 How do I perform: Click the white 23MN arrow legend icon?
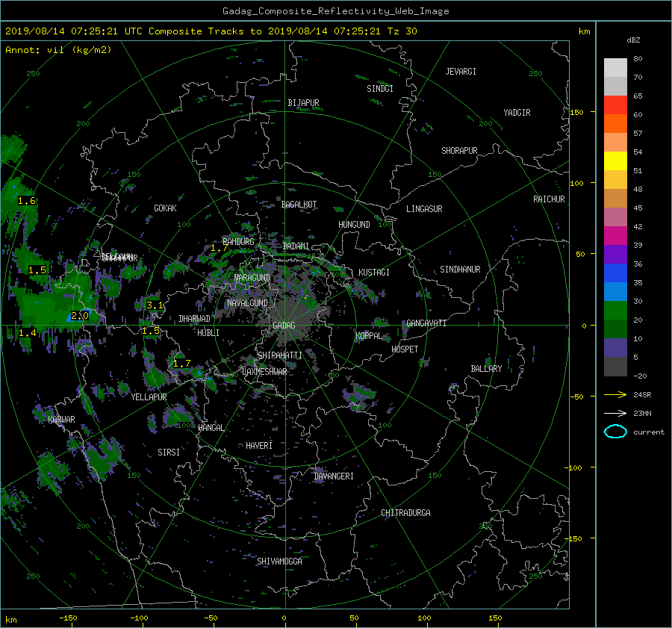[x=615, y=413]
